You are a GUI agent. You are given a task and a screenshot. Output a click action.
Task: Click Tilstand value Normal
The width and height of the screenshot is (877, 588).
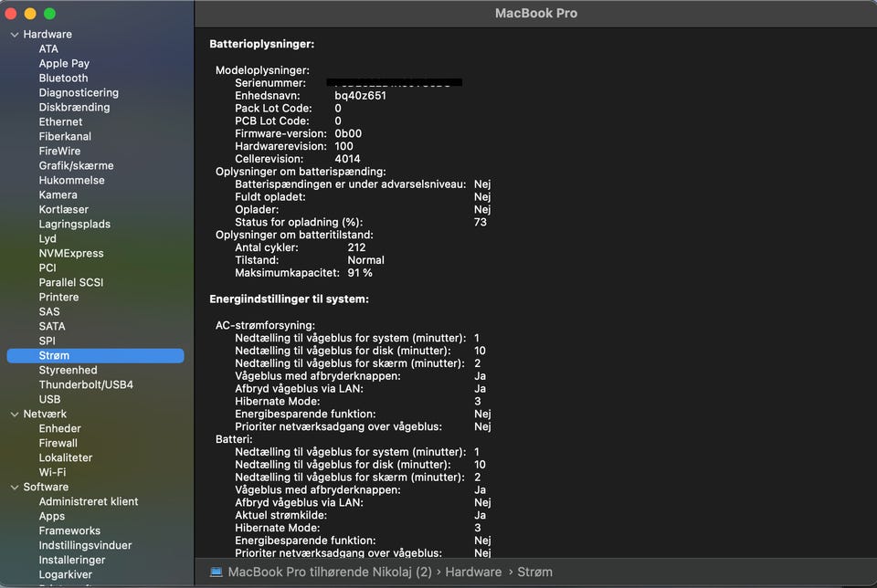click(x=365, y=260)
